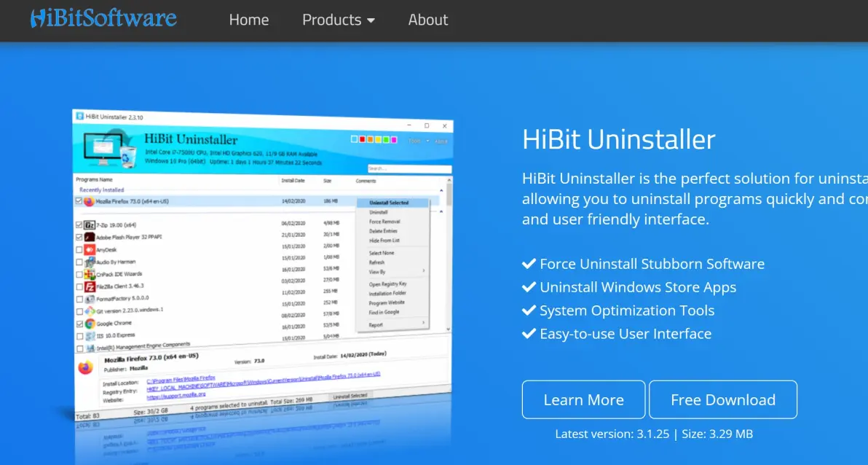Viewport: 868px width, 465px height.
Task: Uncheck the 7-Zip 19.00 checkbox
Action: 79,225
